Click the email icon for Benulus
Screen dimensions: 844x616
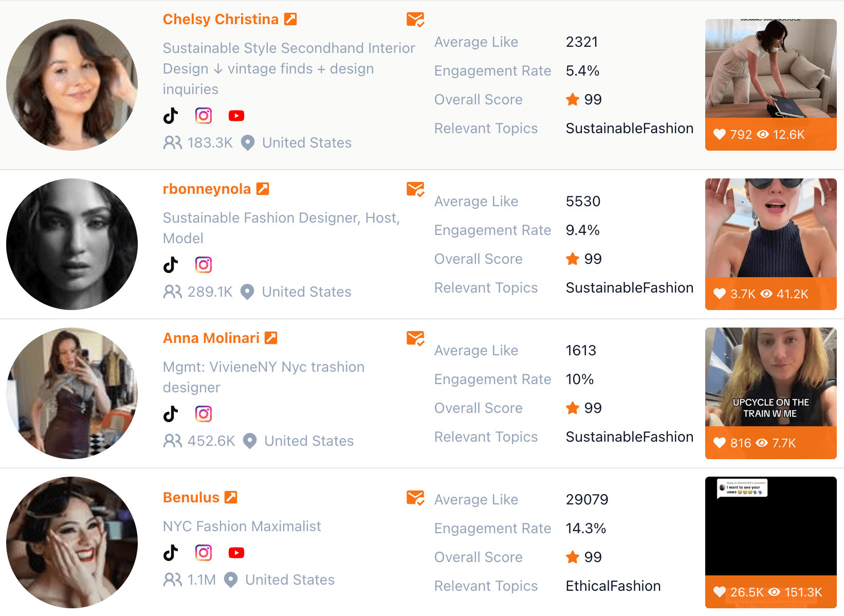coord(415,498)
